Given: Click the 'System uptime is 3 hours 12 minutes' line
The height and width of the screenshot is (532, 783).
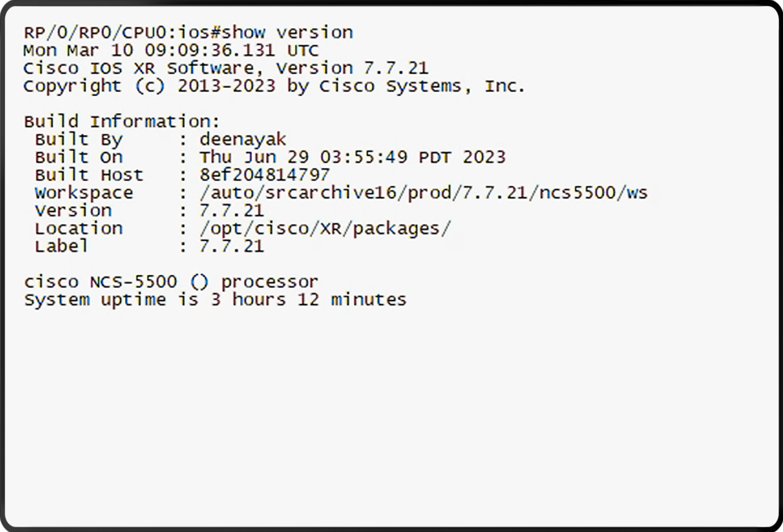Looking at the screenshot, I should tap(215, 300).
